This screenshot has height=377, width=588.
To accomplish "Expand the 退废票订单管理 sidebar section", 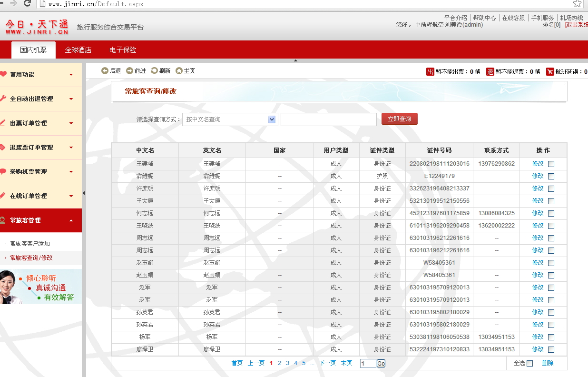I will coord(41,148).
